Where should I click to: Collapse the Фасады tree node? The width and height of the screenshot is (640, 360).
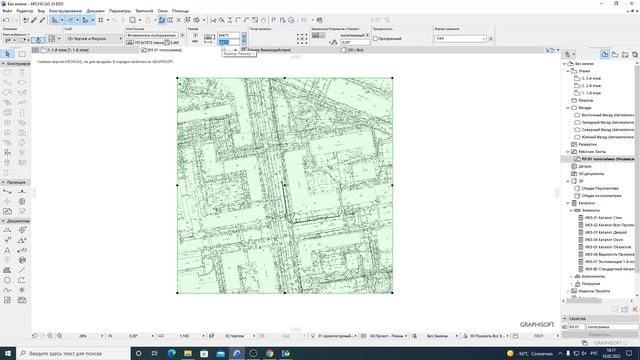point(568,108)
